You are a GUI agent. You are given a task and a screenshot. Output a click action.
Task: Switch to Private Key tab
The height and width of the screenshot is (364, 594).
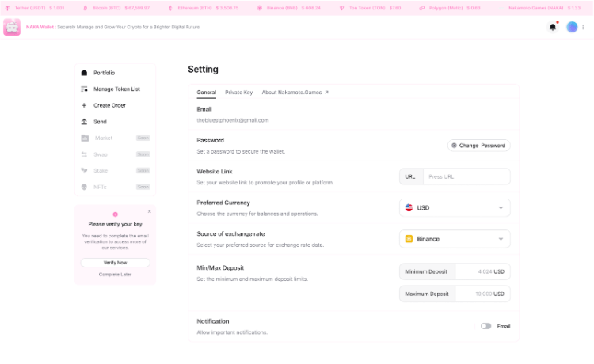[x=238, y=93]
